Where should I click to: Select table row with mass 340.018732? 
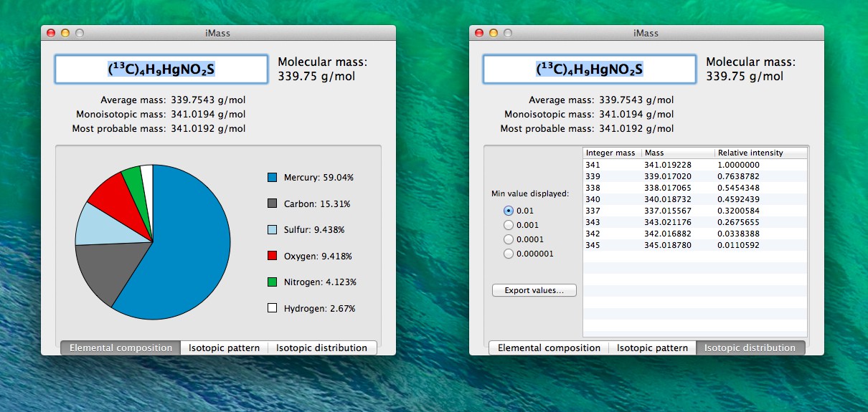tap(695, 199)
